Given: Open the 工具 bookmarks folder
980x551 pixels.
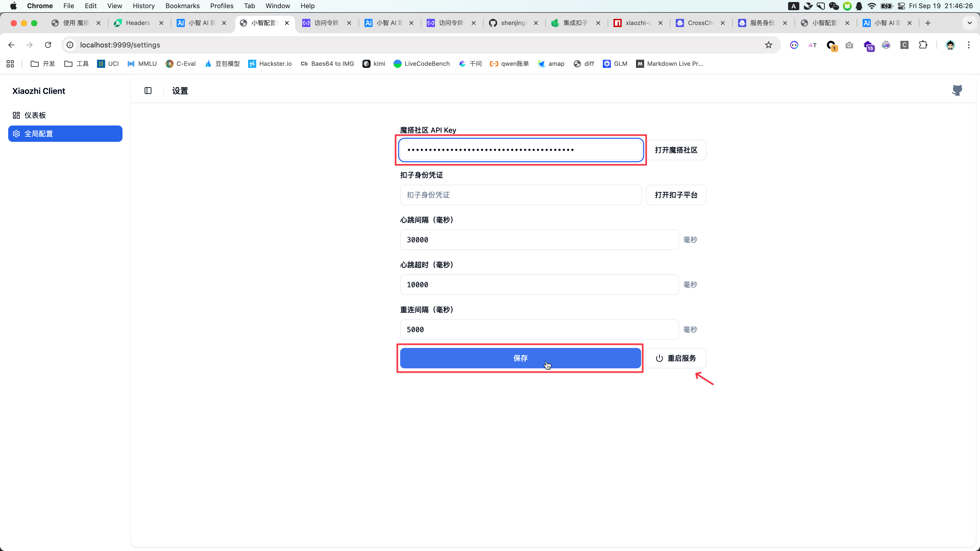Looking at the screenshot, I should pos(77,64).
